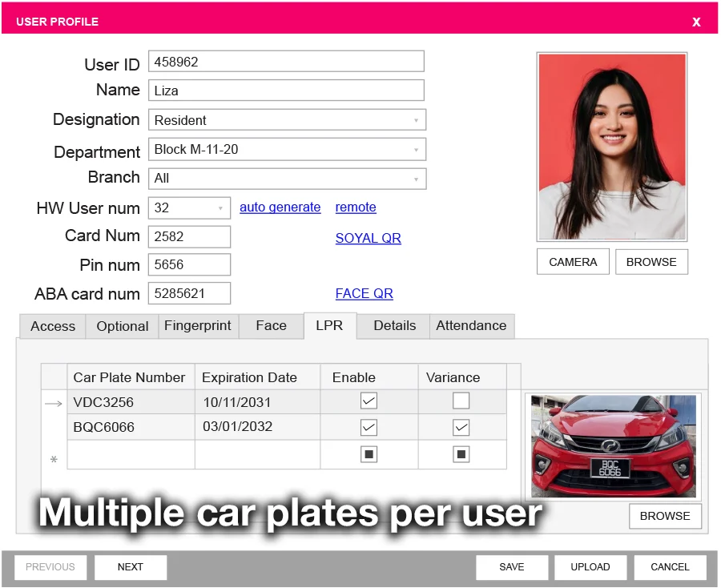Click the expiration date 10/11/2031
Screen dimensions: 721x588
[x=257, y=402]
